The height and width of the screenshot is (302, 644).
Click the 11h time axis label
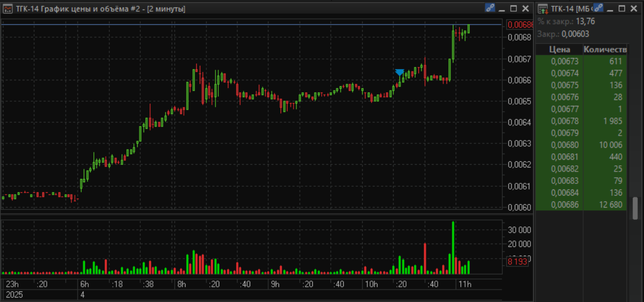coord(465,285)
